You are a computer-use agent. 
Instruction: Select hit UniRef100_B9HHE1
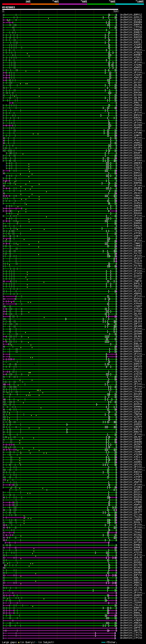click(x=131, y=548)
